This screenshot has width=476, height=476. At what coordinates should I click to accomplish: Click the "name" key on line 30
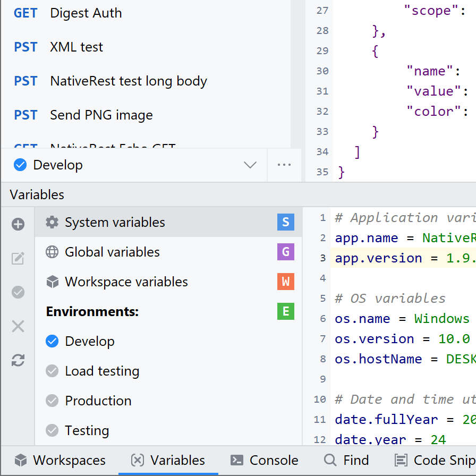pos(430,71)
